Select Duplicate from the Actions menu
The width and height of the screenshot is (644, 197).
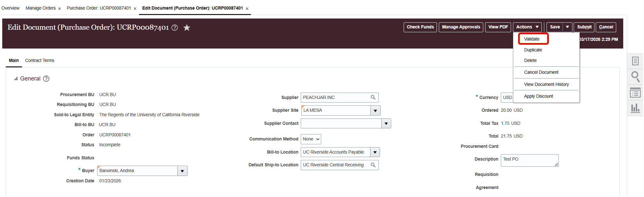(533, 50)
